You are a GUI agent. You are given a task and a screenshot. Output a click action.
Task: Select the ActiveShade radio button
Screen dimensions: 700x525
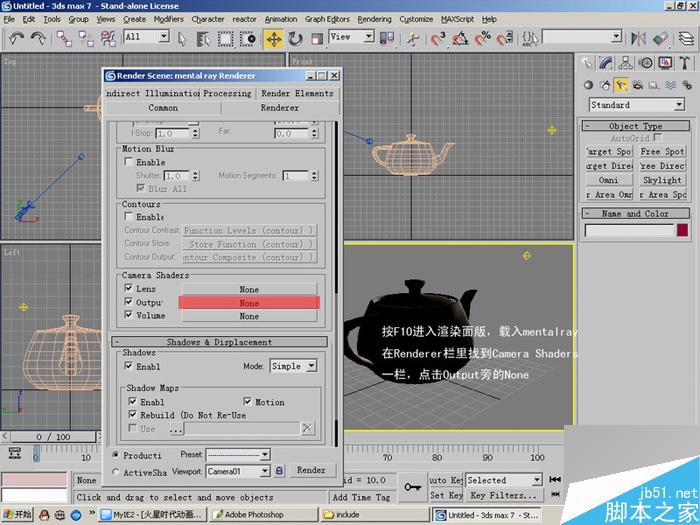pos(116,472)
